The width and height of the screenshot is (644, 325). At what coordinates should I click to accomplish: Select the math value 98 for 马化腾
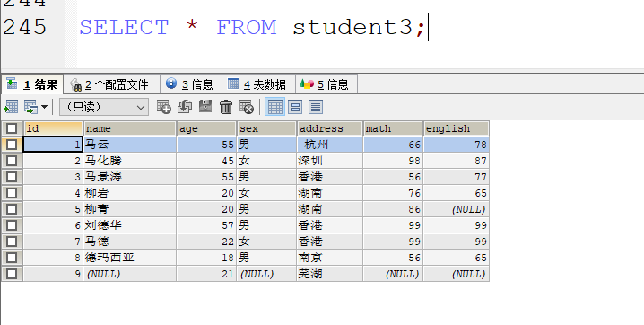click(394, 161)
